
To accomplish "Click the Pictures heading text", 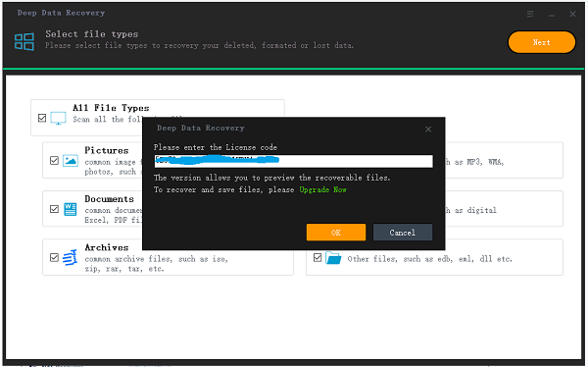I will click(107, 151).
